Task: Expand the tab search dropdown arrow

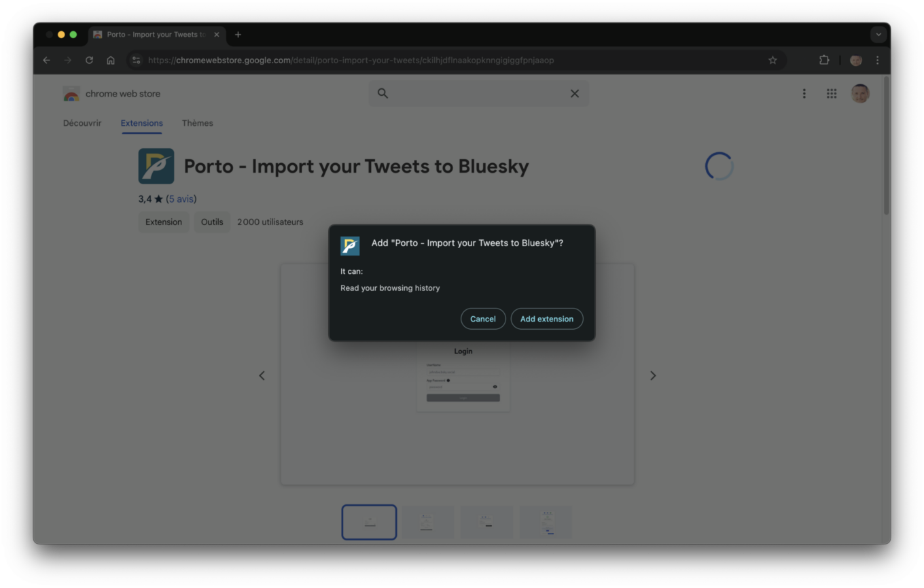Action: (878, 35)
